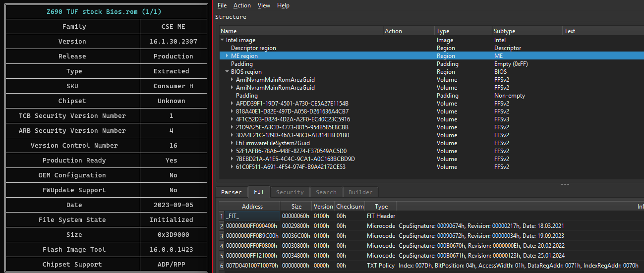
Task: Click the Subtype column header
Action: [527, 31]
